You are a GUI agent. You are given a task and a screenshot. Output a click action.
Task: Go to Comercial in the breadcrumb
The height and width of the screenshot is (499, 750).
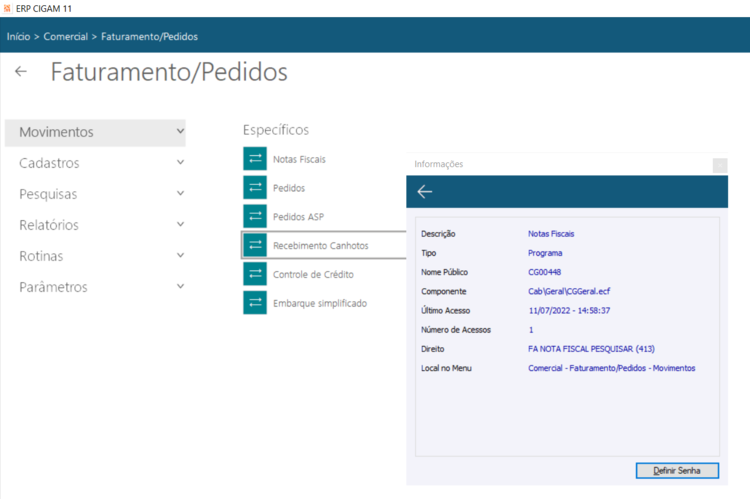[x=66, y=36]
